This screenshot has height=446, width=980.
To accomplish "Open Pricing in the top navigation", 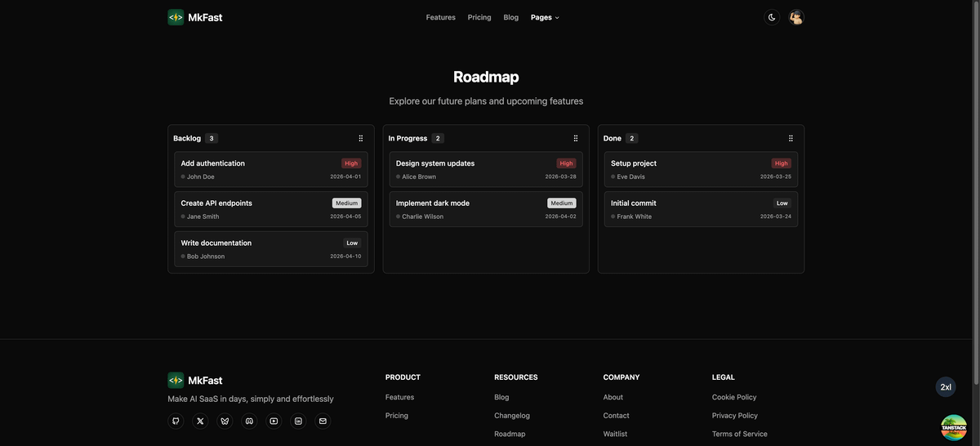I will click(479, 17).
